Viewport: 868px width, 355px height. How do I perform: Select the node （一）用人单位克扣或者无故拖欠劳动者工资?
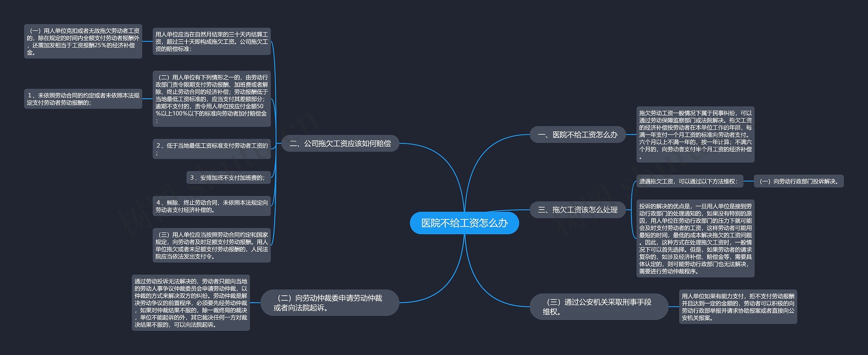(83, 41)
